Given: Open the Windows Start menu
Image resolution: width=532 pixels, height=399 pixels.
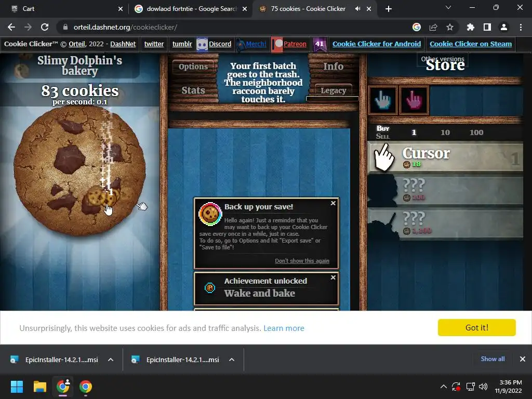Looking at the screenshot, I should click(x=17, y=387).
